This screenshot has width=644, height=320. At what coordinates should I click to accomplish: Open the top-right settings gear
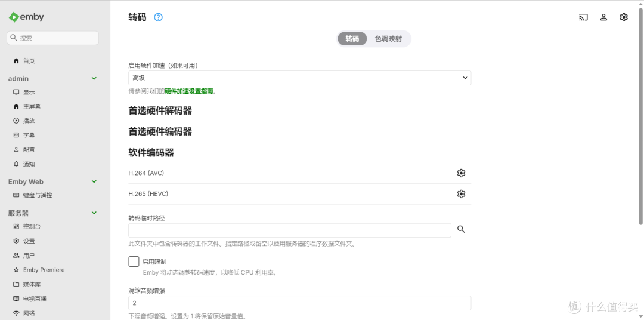(x=624, y=17)
